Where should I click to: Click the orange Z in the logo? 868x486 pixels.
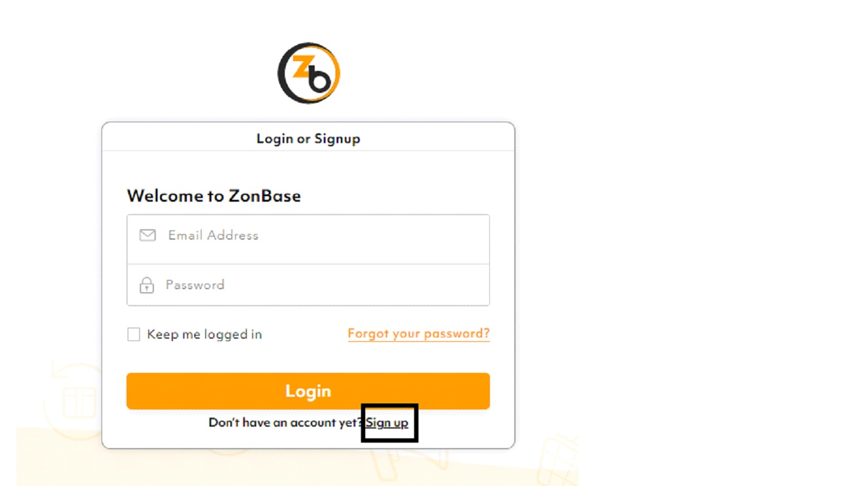(301, 67)
